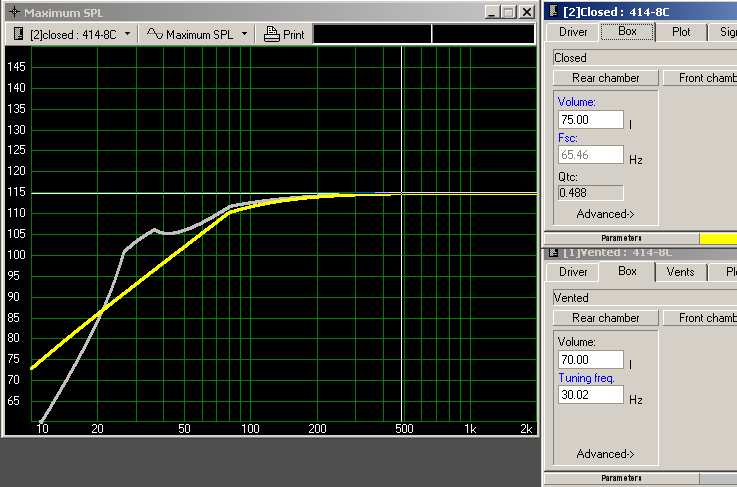Click the blue Fsc: label

(568, 138)
